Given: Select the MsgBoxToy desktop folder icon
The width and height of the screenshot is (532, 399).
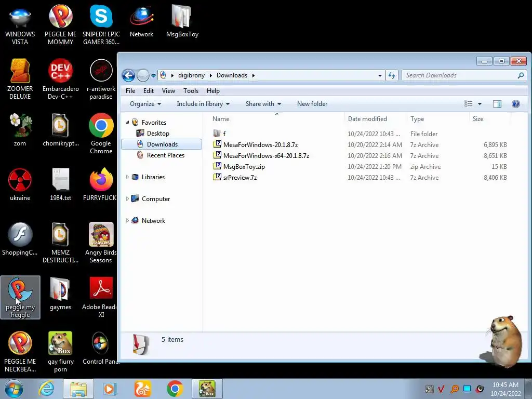Looking at the screenshot, I should pyautogui.click(x=182, y=22).
